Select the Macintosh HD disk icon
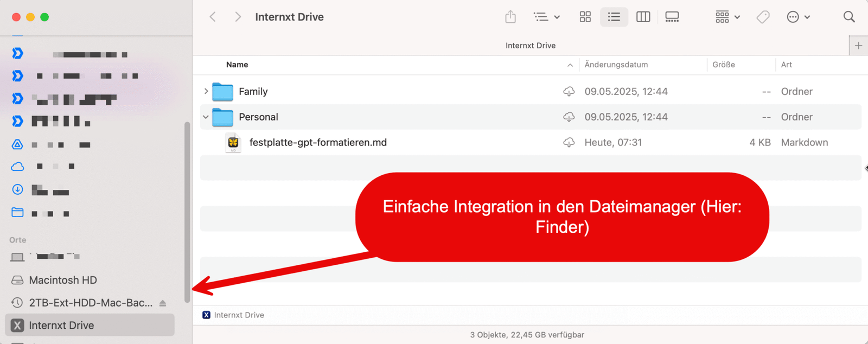The image size is (868, 344). coord(17,281)
